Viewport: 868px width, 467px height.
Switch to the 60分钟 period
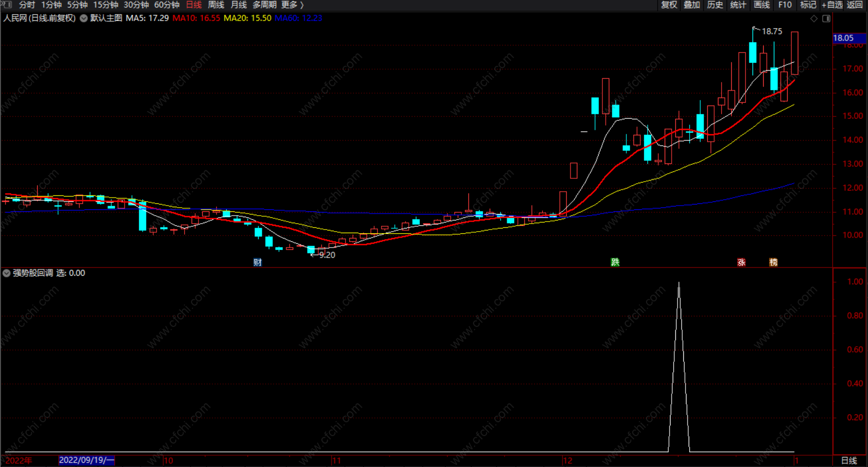pos(167,5)
